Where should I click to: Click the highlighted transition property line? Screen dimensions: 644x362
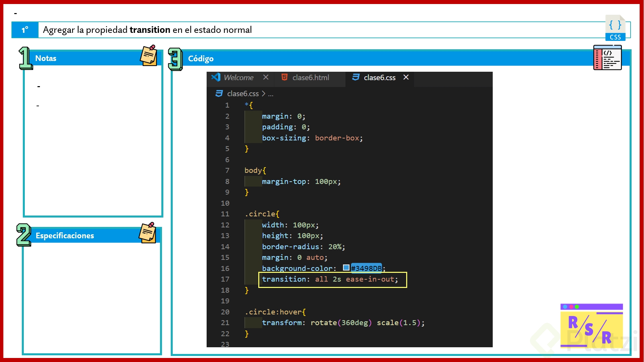[x=330, y=279]
